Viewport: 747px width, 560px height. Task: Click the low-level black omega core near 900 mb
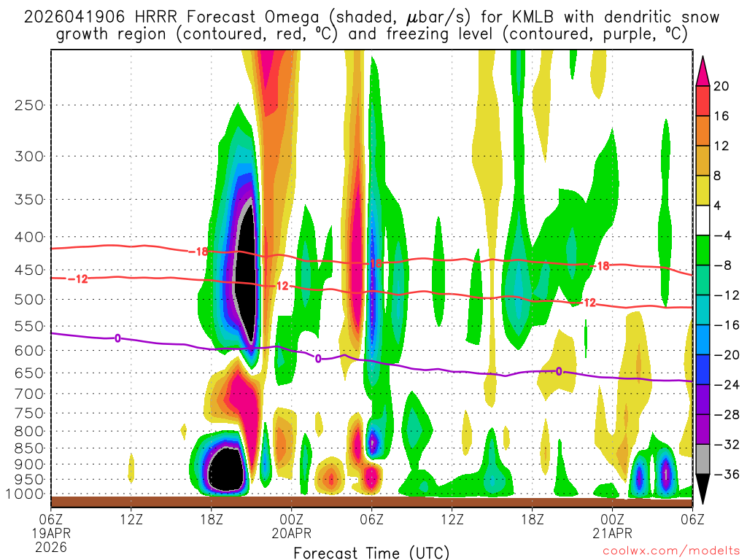pyautogui.click(x=226, y=470)
